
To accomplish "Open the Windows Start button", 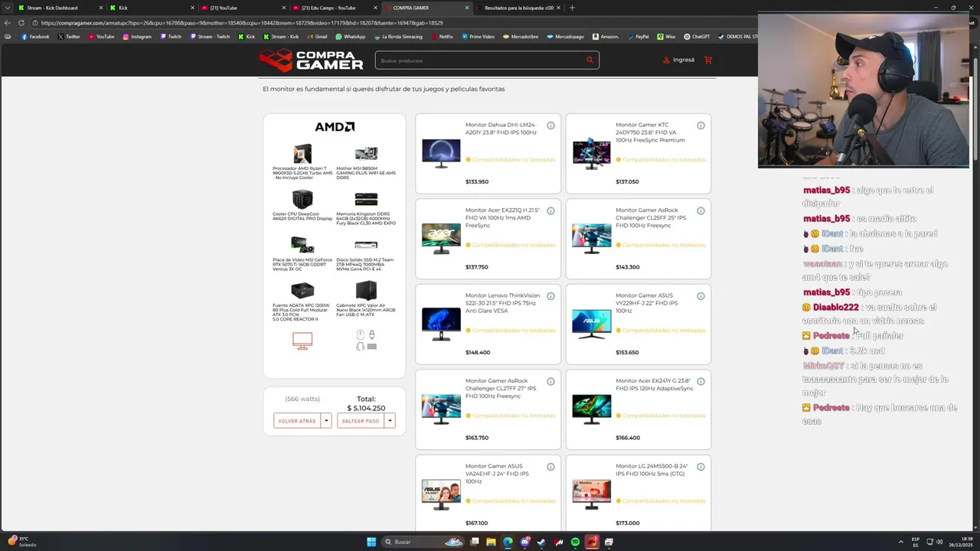I will point(371,542).
